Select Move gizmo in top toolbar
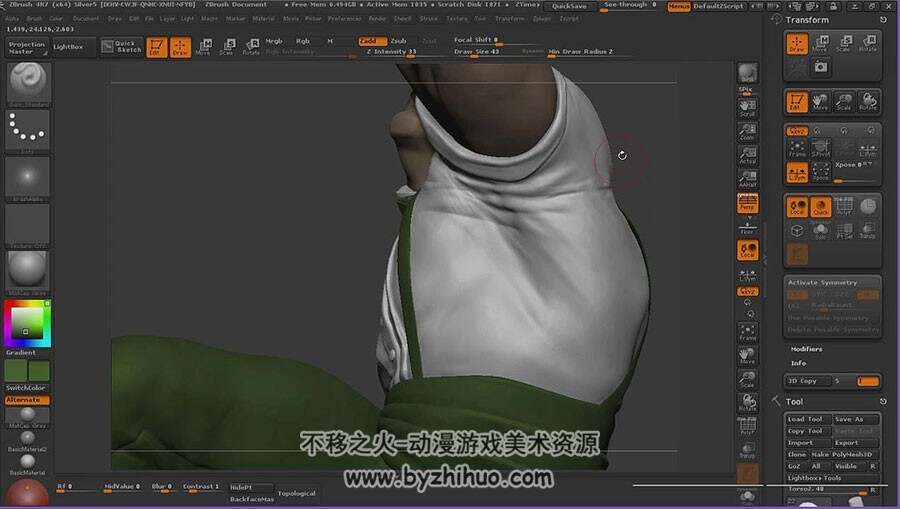Screen dimensions: 900x509 [203, 47]
